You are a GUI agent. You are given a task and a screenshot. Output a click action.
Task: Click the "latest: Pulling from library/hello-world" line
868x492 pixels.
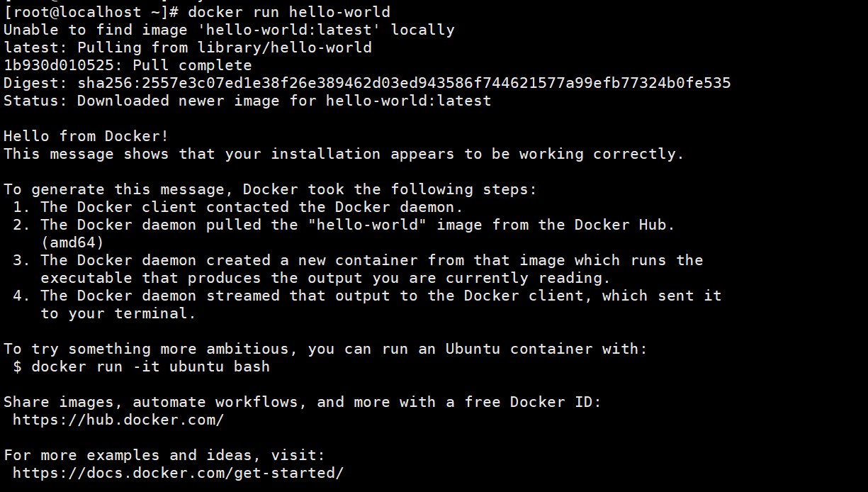point(187,47)
